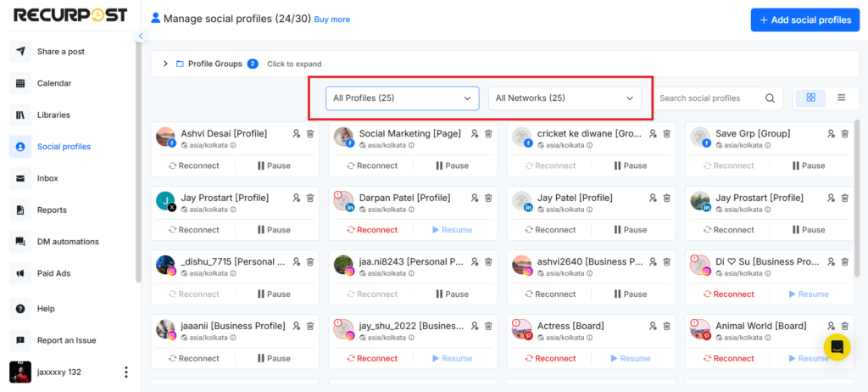Viewport: 868px width, 392px height.
Task: Open the All Networks (25) dropdown
Action: click(x=565, y=98)
